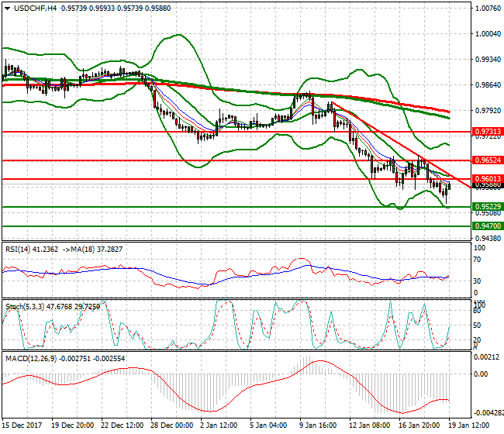The height and width of the screenshot is (434, 504).
Task: Click the 15 Dec 2017 time axis label
Action: (x=22, y=425)
